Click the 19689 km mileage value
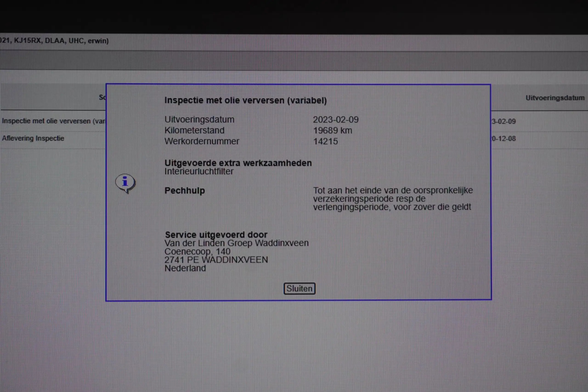Image resolution: width=588 pixels, height=392 pixels. [x=332, y=130]
